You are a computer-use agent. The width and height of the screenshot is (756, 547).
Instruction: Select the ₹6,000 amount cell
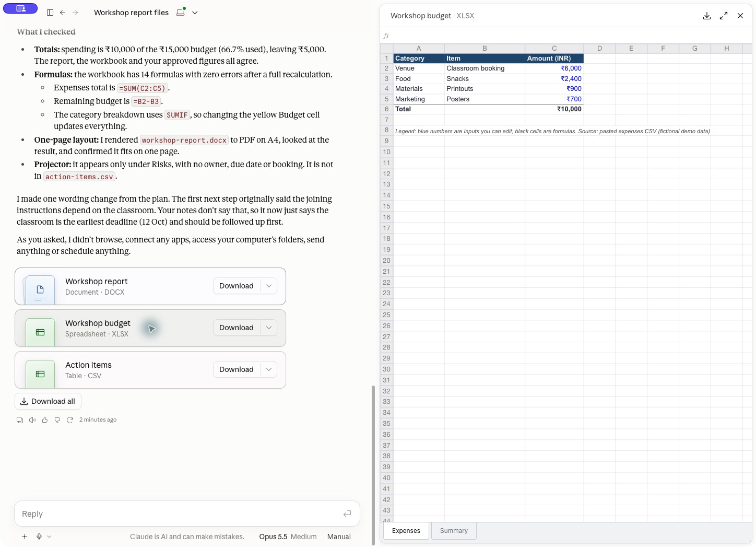pos(554,68)
